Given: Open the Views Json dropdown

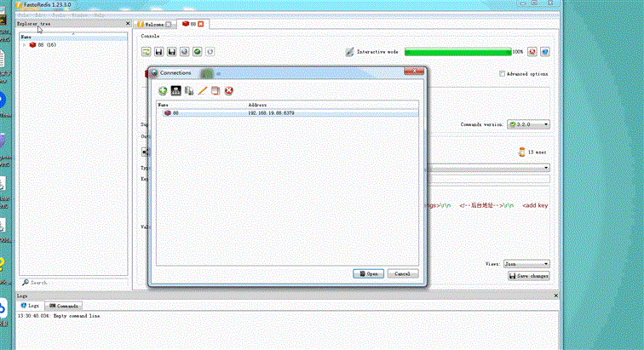Looking at the screenshot, I should [526, 264].
